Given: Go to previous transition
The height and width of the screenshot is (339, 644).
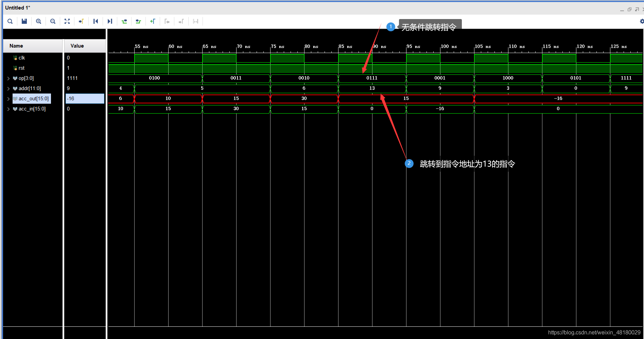Looking at the screenshot, I should pos(124,21).
